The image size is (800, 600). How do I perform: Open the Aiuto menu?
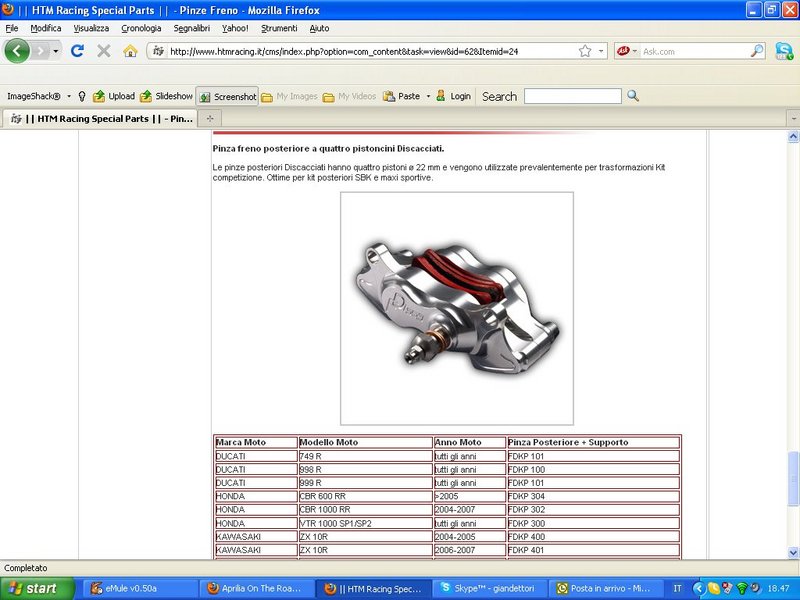coord(319,28)
